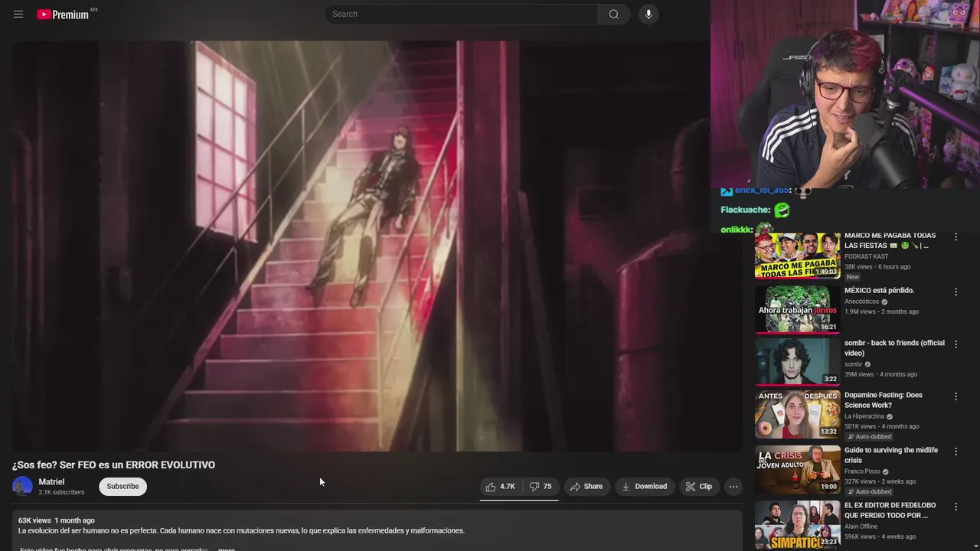
Task: Like the video with 4.7K likes
Action: (x=500, y=487)
